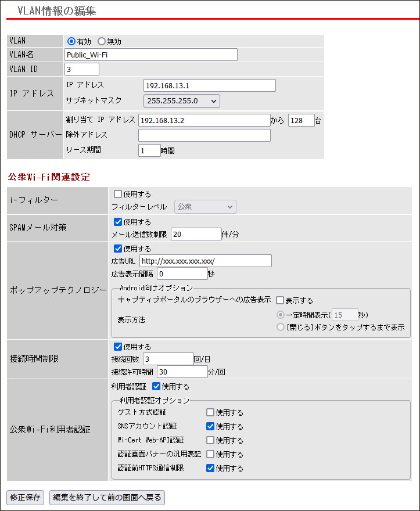
Task: Toggle the ポップアップテクノロジー 使用する checkbox
Action: (118, 249)
